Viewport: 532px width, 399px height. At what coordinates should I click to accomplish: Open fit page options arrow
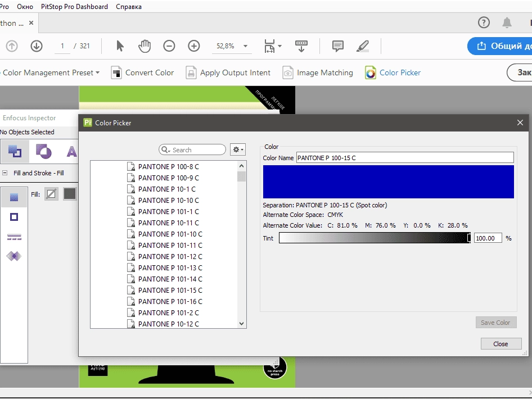click(279, 46)
